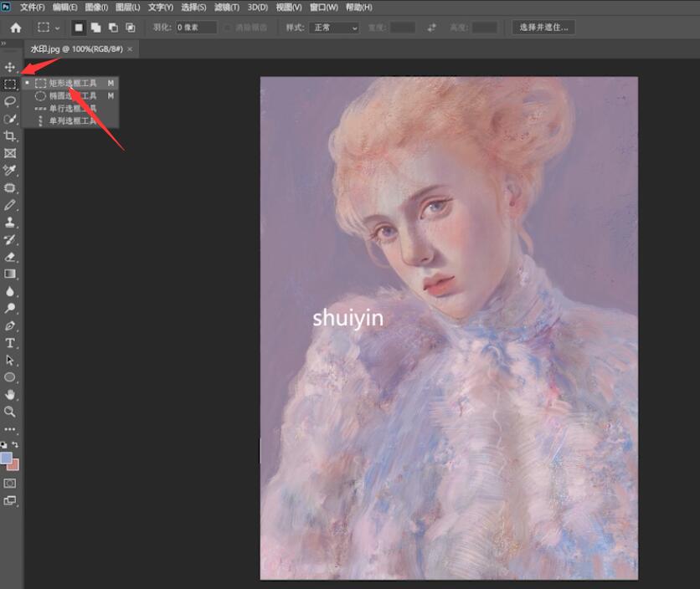Expand the collapsed toolbar double-arrow
This screenshot has height=589, width=700.
tap(3, 44)
